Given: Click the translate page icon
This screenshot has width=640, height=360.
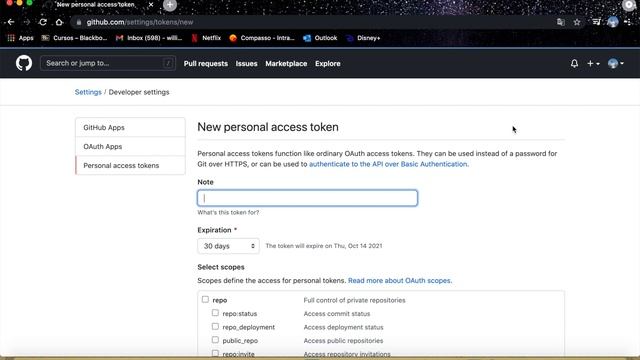Looking at the screenshot, I should [561, 22].
